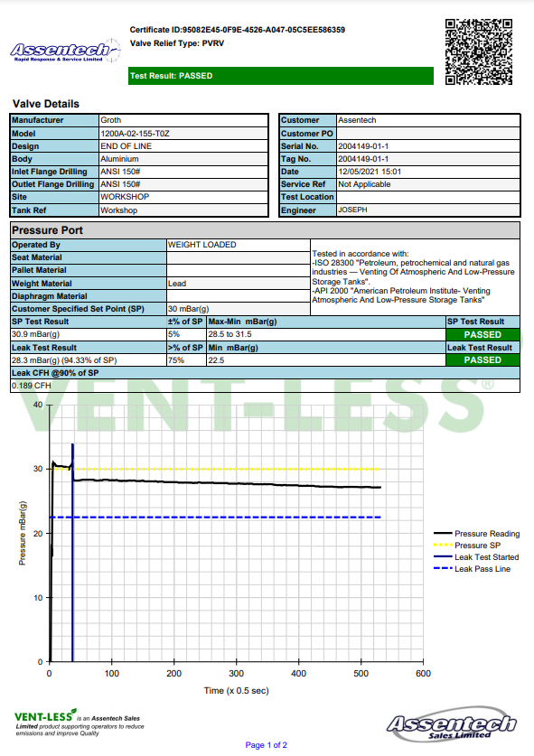The image size is (534, 756).
Task: Click the 'Tested in accordance with' standards text
Action: (414, 276)
